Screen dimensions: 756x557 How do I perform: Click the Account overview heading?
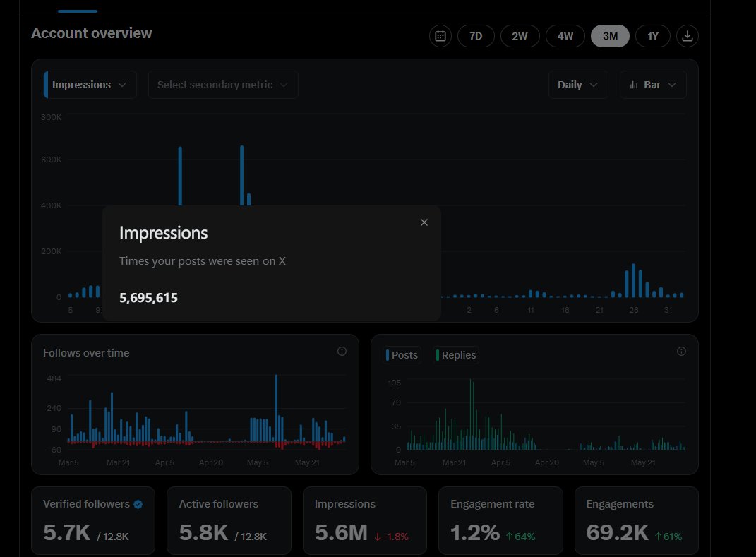pyautogui.click(x=92, y=33)
